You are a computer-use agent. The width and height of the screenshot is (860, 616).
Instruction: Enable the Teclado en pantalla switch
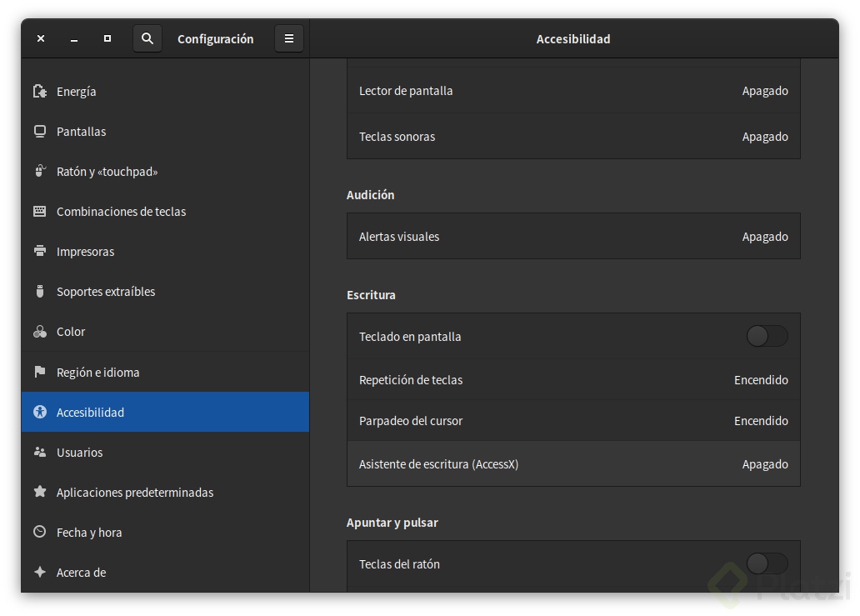click(x=767, y=336)
